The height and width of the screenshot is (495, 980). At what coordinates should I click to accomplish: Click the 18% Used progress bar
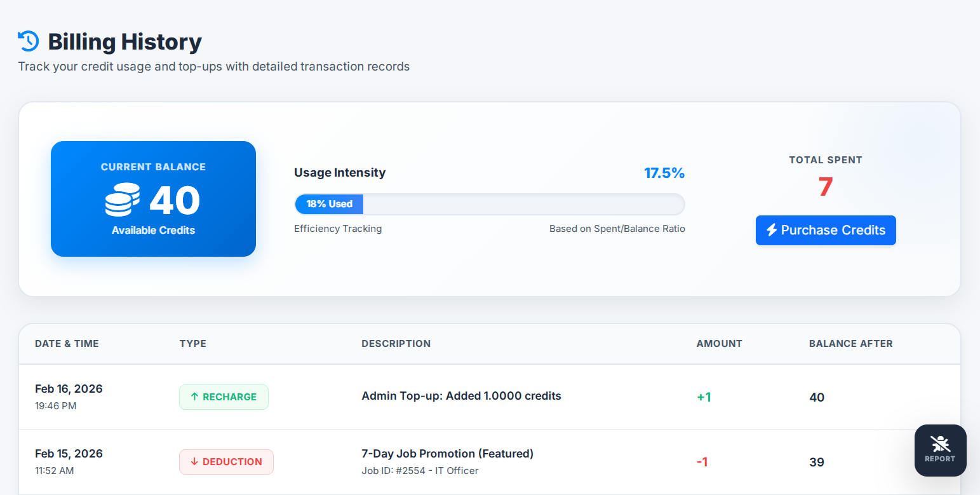[x=328, y=204]
